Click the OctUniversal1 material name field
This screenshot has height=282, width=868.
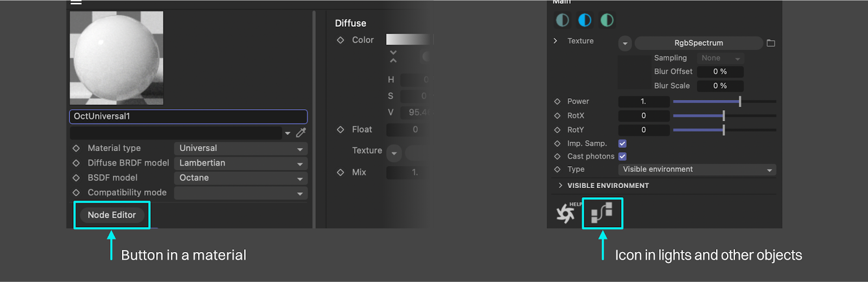pyautogui.click(x=188, y=116)
